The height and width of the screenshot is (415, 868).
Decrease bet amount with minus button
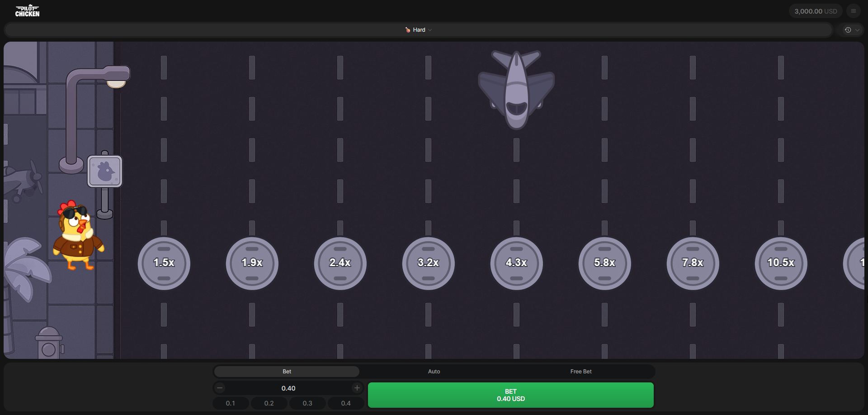coord(220,388)
